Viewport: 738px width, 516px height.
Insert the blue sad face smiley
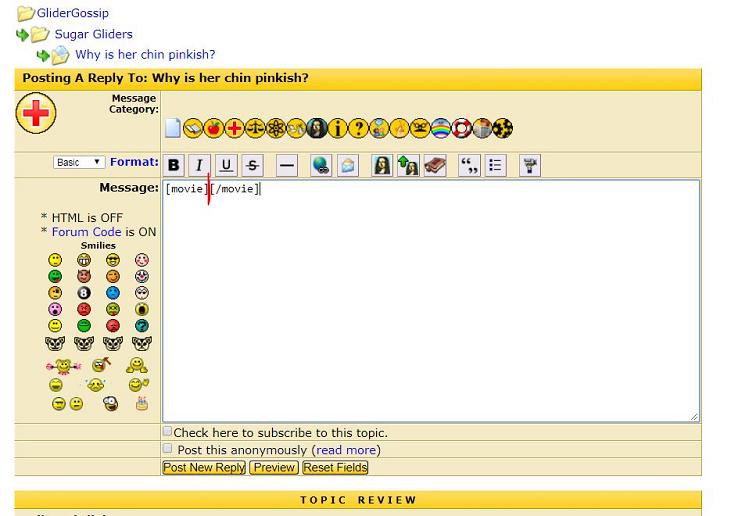113,293
